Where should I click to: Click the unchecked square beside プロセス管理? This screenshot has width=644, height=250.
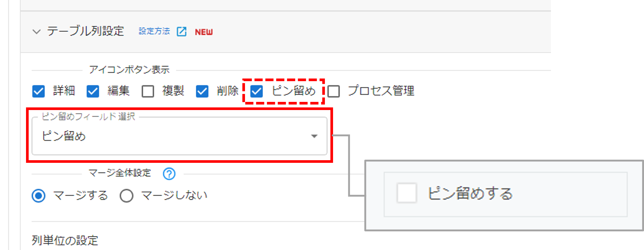[x=334, y=91]
